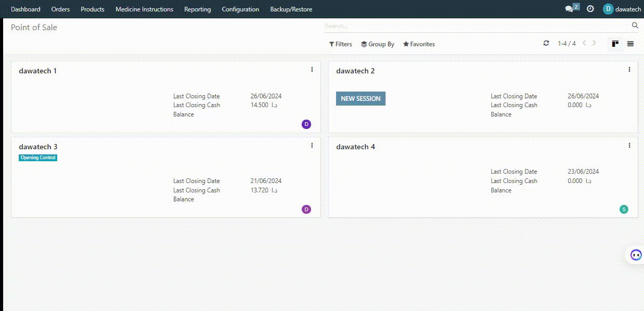Click the dawatech username at top right

click(x=628, y=9)
